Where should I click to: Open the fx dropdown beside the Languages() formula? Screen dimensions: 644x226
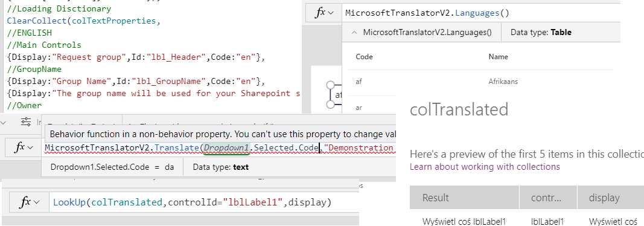(324, 13)
